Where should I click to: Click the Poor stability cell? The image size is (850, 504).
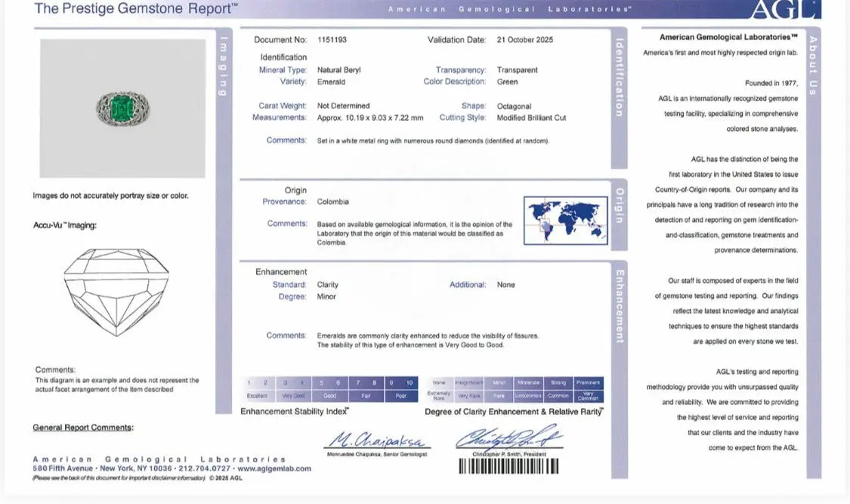(x=401, y=396)
